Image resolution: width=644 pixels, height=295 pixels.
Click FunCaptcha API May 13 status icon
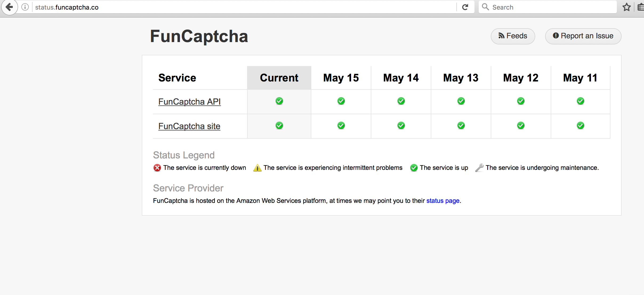click(x=461, y=101)
